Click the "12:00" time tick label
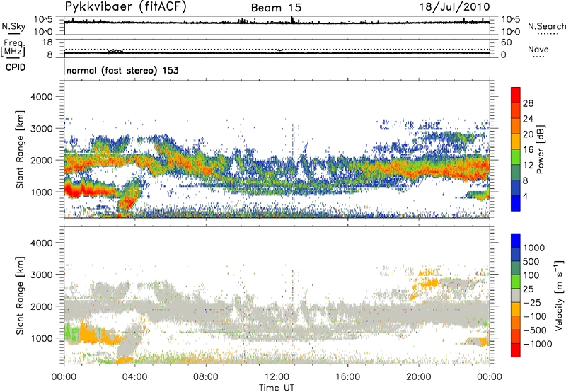The width and height of the screenshot is (566, 392). (x=277, y=377)
